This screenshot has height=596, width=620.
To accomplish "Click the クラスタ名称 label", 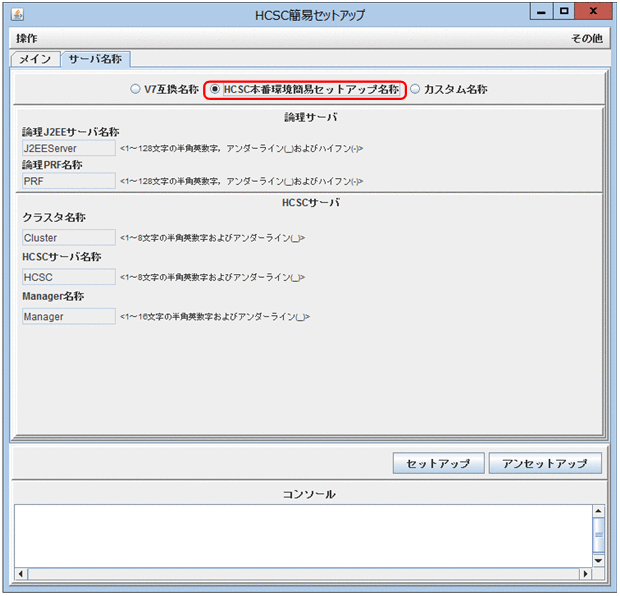I will tap(54, 217).
